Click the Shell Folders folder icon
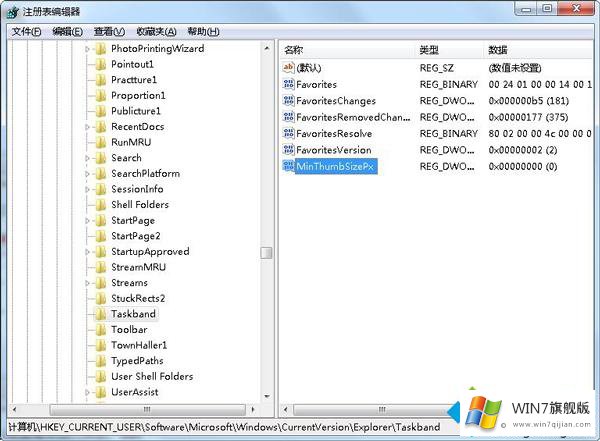This screenshot has height=441, width=600. coord(101,205)
